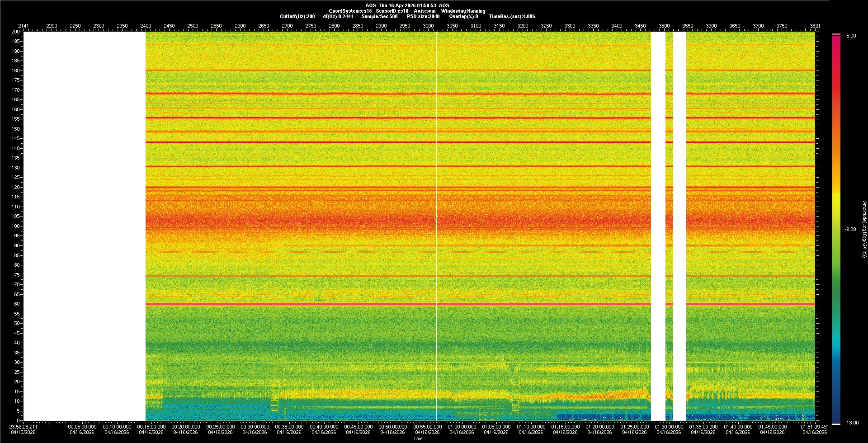Click the Cutoff(Hz):200 header text

point(297,16)
